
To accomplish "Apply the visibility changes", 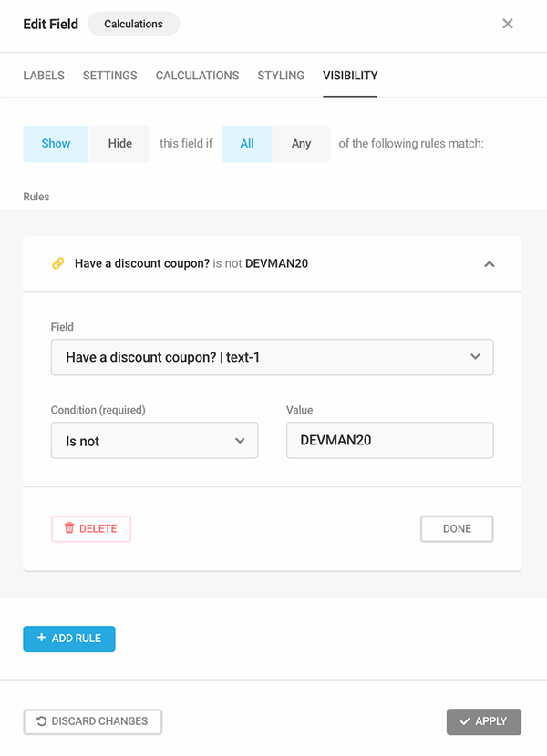I will (483, 721).
